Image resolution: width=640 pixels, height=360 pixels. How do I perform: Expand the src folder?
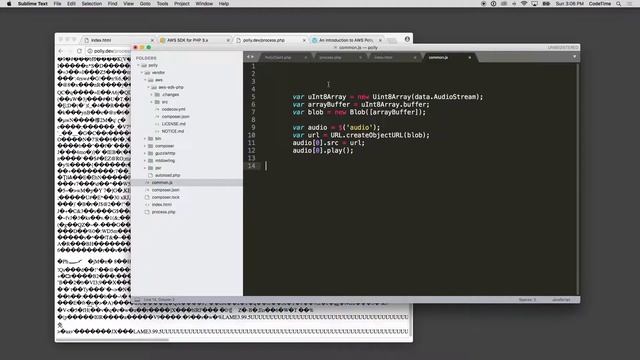[151, 102]
